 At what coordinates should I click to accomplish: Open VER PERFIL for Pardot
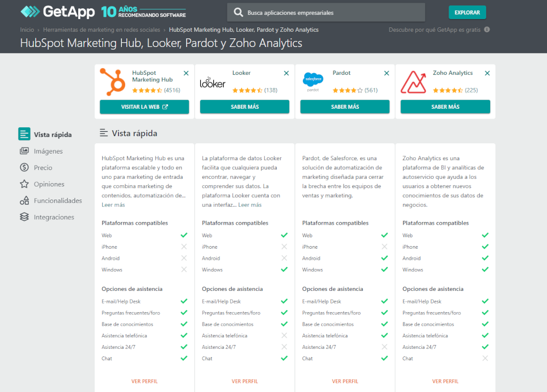(x=345, y=381)
